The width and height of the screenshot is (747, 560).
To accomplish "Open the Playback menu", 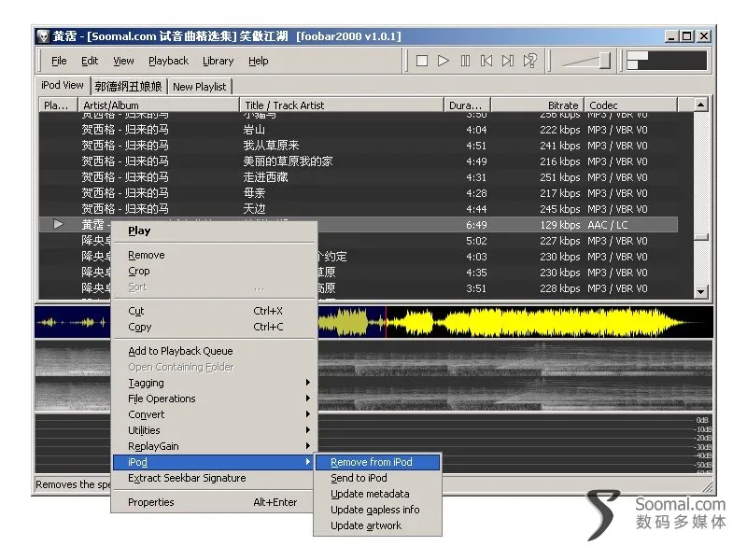I will [169, 61].
